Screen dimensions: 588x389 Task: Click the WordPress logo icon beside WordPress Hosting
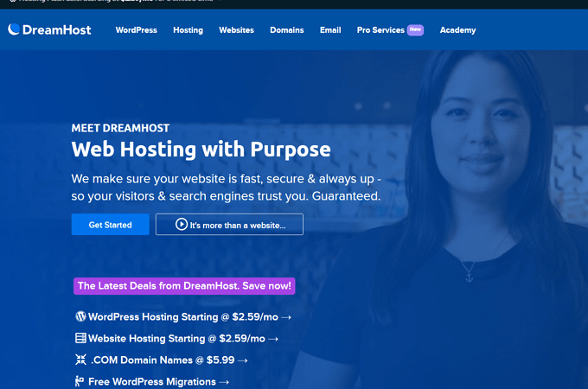(x=80, y=316)
